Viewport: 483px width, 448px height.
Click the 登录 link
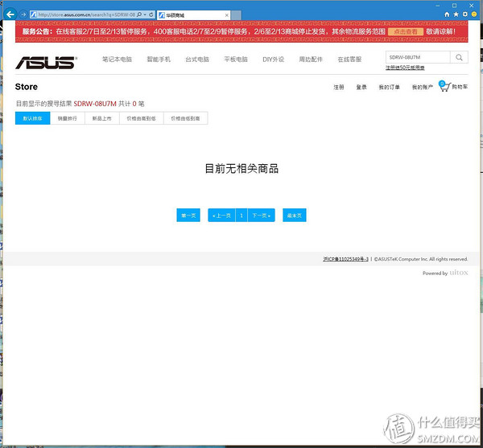(x=361, y=87)
